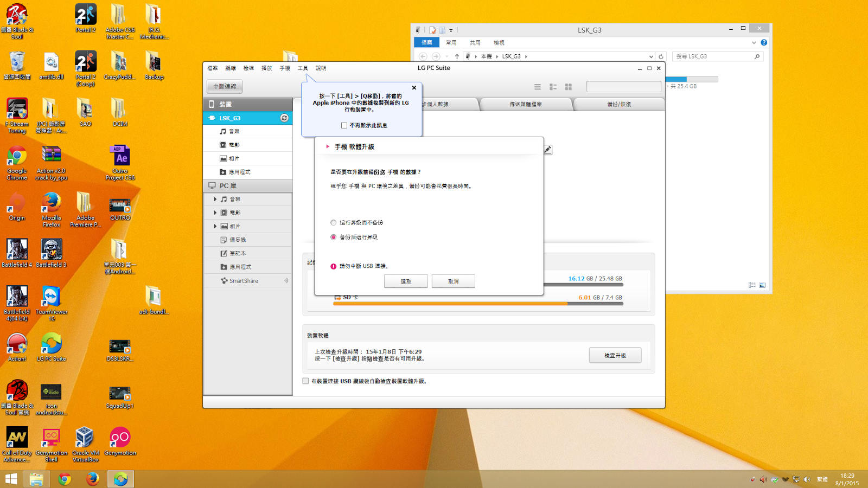Open 筆記本 notebook in PC library
The image size is (868, 488).
[248, 253]
